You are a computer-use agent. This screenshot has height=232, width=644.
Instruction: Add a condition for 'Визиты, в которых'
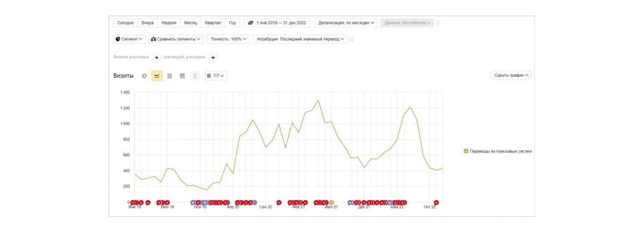(x=157, y=57)
